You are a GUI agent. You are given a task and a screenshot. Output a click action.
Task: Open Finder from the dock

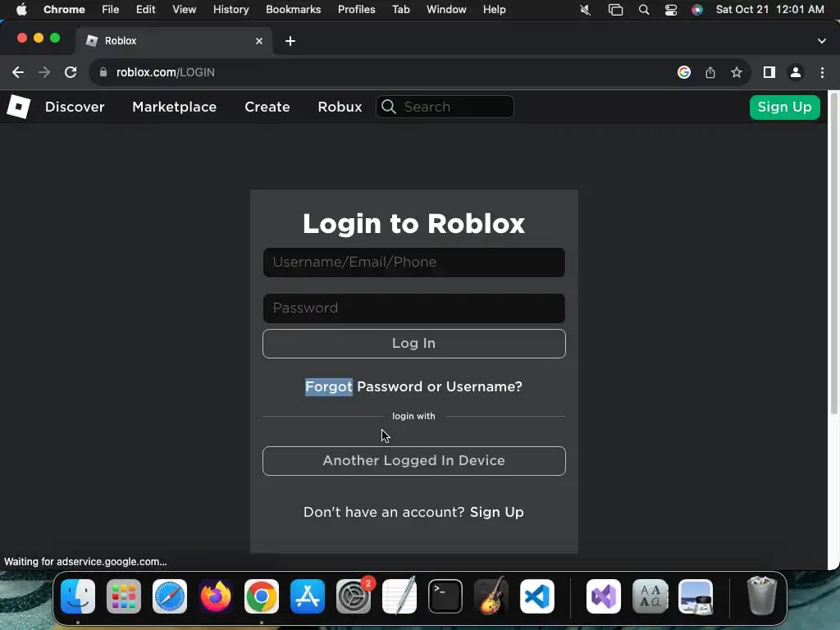pyautogui.click(x=78, y=596)
